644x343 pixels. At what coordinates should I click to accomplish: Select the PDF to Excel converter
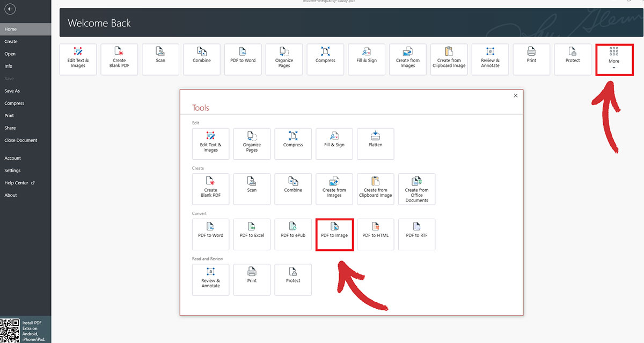point(252,234)
